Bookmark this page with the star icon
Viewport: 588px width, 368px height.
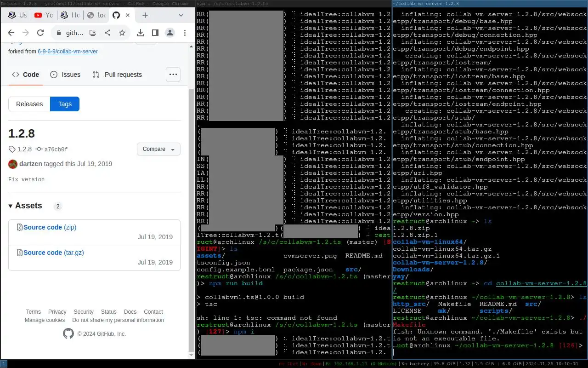(x=122, y=33)
